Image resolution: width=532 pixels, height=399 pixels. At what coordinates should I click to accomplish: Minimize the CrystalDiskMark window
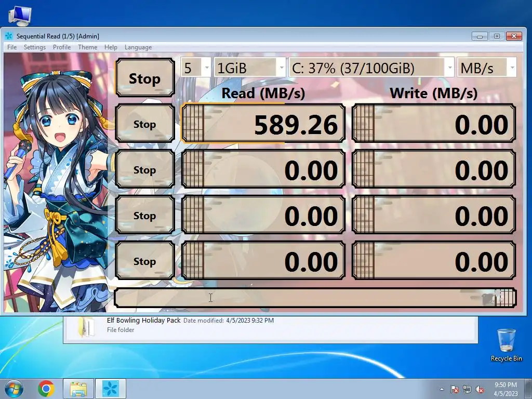pyautogui.click(x=480, y=36)
